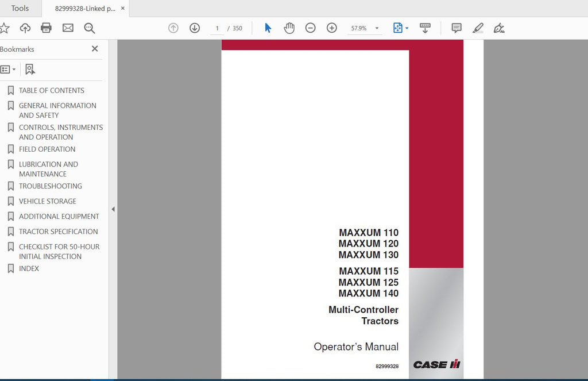Click the bookmark star icon in toolbar
This screenshot has height=381, width=588.
click(x=4, y=28)
